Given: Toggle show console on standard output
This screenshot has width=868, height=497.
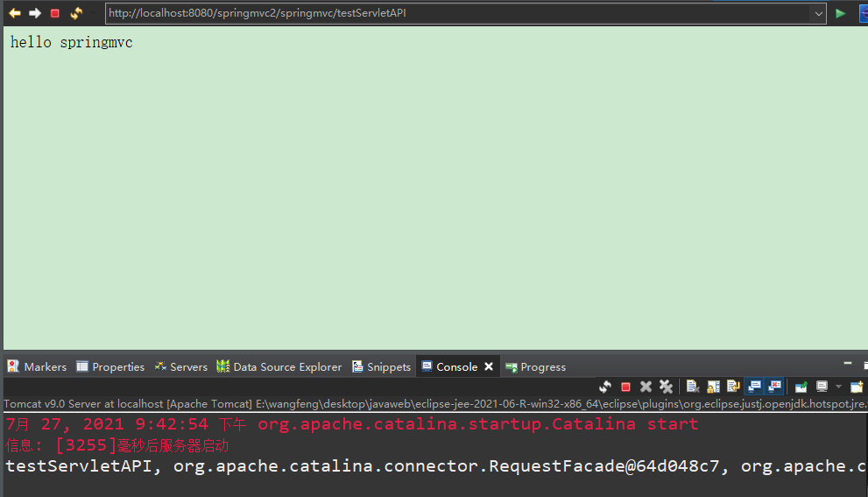Looking at the screenshot, I should point(754,387).
